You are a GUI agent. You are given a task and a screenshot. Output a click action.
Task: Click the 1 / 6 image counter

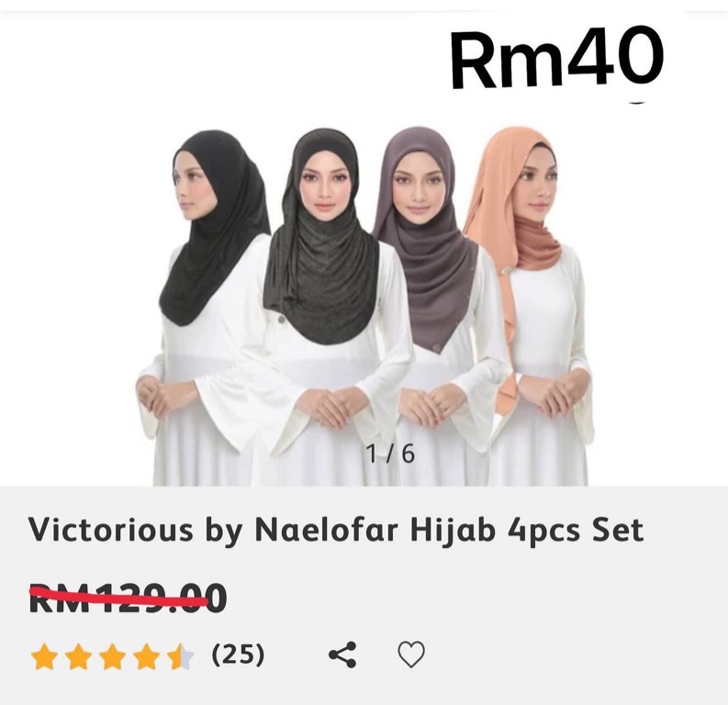coord(390,453)
